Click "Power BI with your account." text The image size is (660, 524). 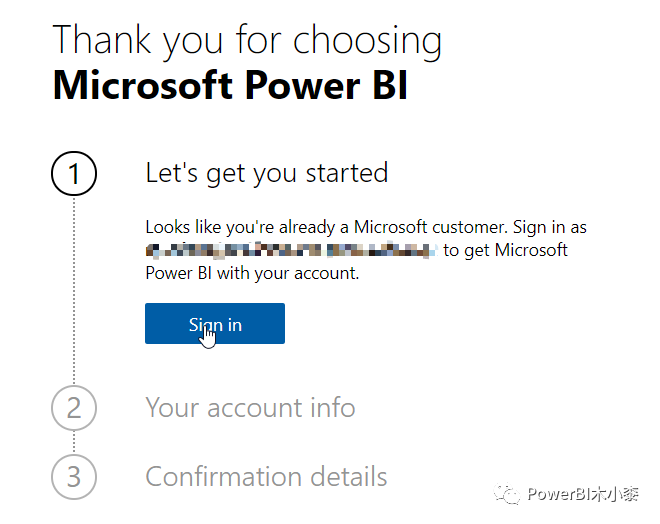[x=252, y=274]
